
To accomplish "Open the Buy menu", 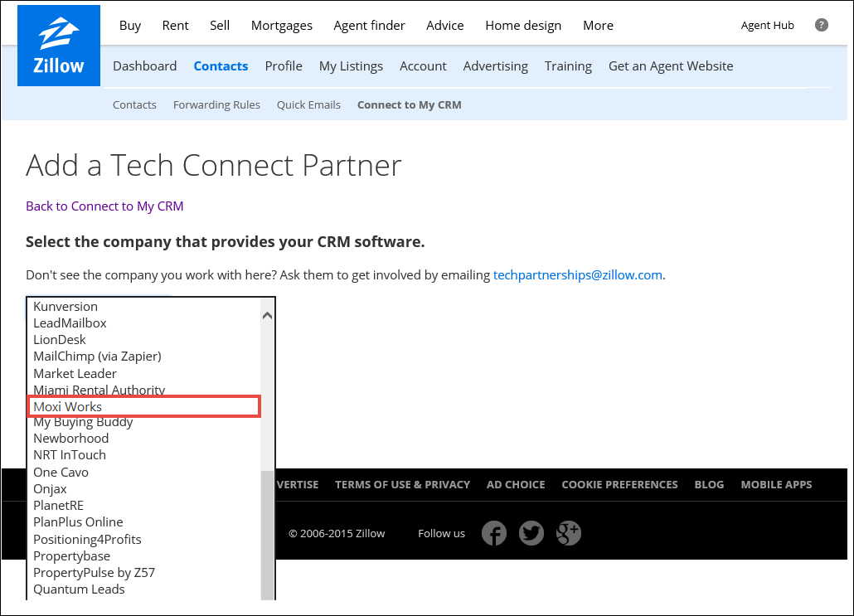I will coord(130,26).
